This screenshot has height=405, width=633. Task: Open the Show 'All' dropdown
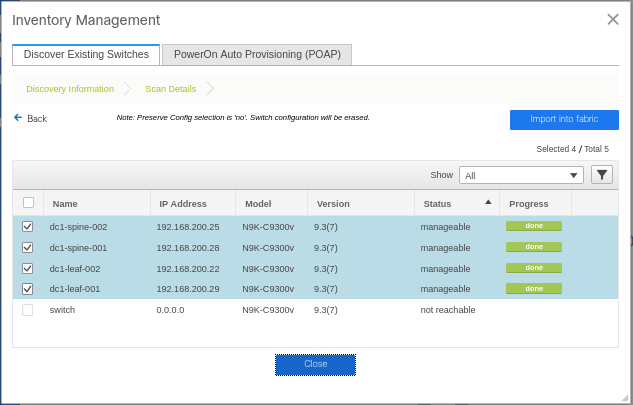pyautogui.click(x=521, y=175)
